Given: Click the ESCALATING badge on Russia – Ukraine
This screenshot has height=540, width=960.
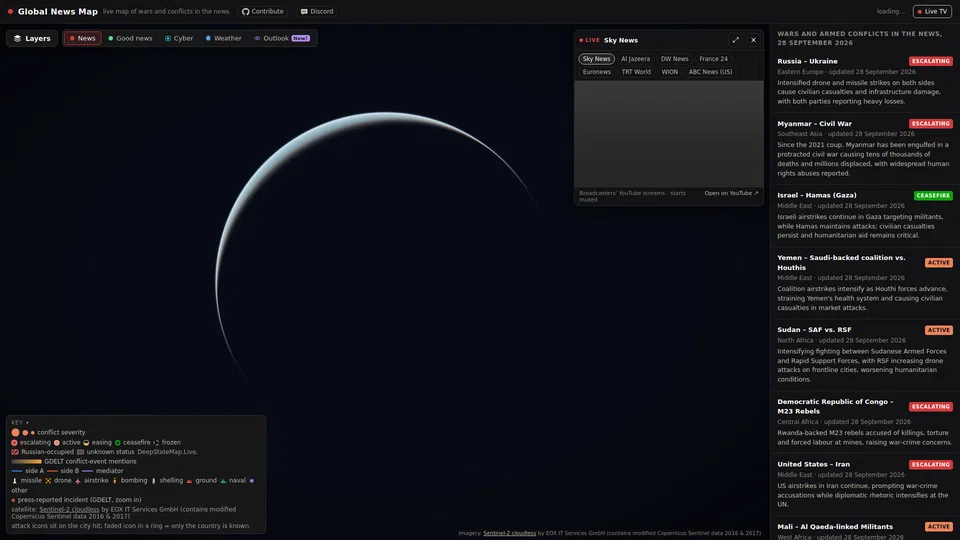Looking at the screenshot, I should point(931,61).
